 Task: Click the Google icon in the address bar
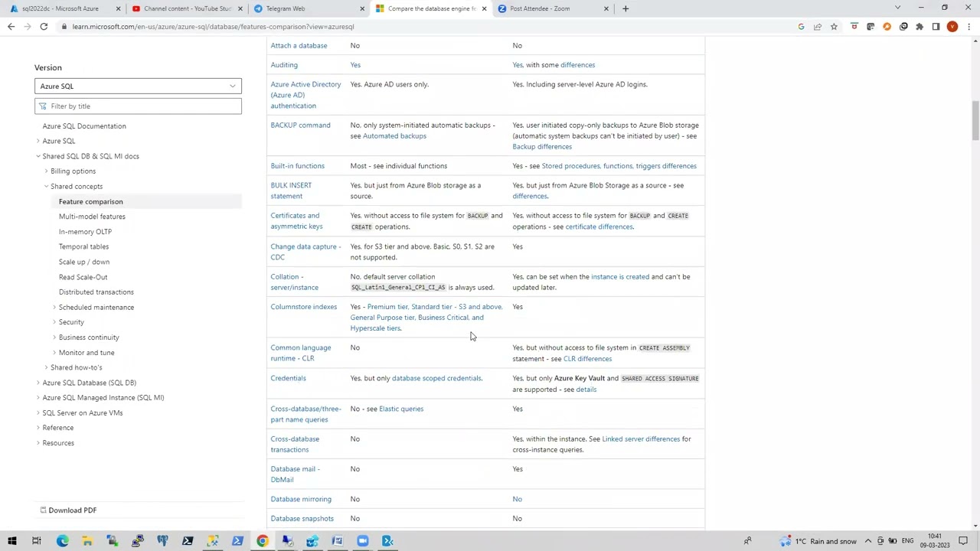click(x=801, y=27)
